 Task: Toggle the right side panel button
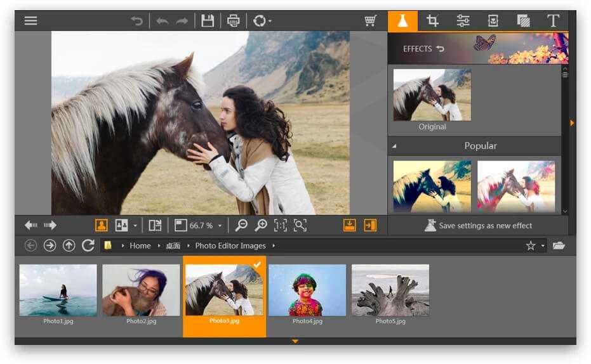click(x=369, y=225)
